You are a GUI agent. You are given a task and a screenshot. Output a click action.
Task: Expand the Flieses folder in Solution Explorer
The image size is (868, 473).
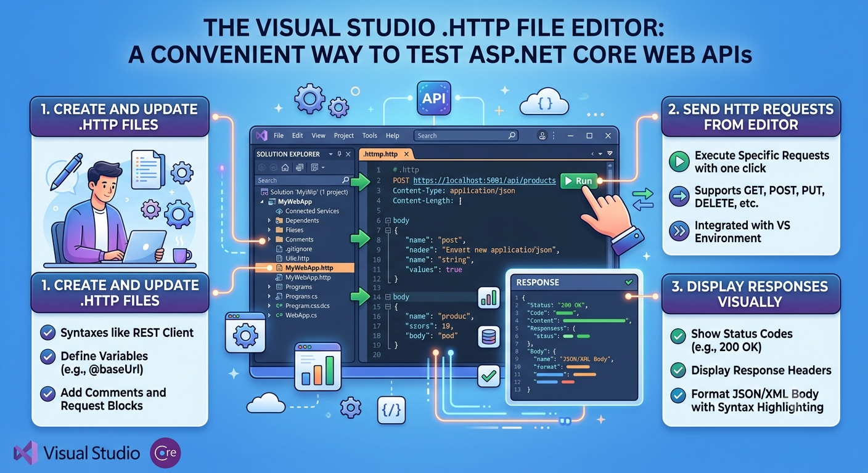pyautogui.click(x=269, y=230)
